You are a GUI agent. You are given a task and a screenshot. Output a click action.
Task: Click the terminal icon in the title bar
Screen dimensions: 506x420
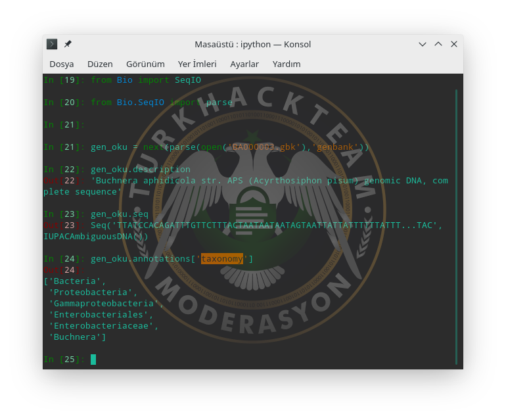52,44
